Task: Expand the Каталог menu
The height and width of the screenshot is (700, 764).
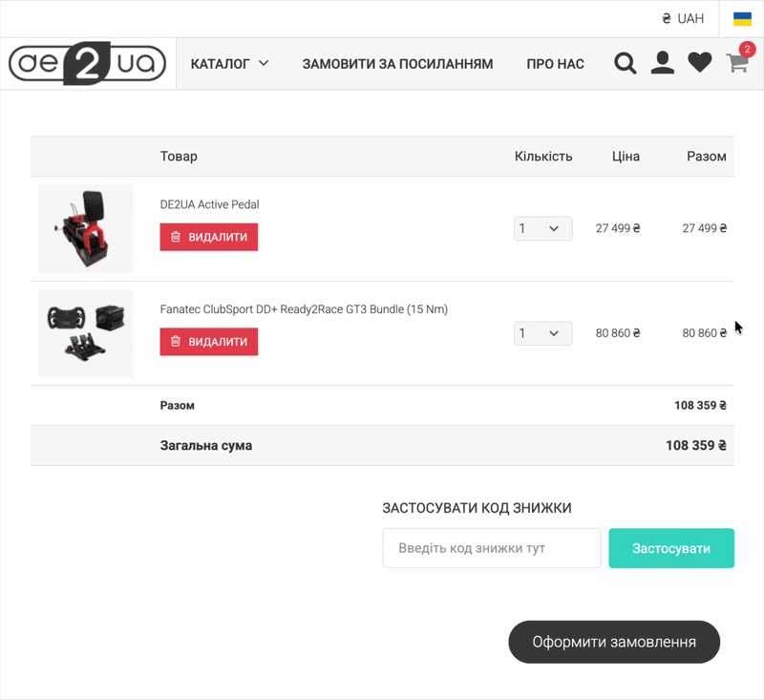Action: point(229,64)
